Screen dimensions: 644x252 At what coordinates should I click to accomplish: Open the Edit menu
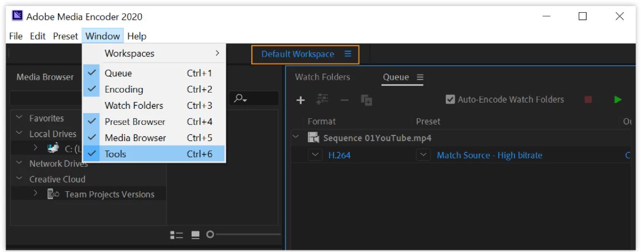click(x=38, y=36)
